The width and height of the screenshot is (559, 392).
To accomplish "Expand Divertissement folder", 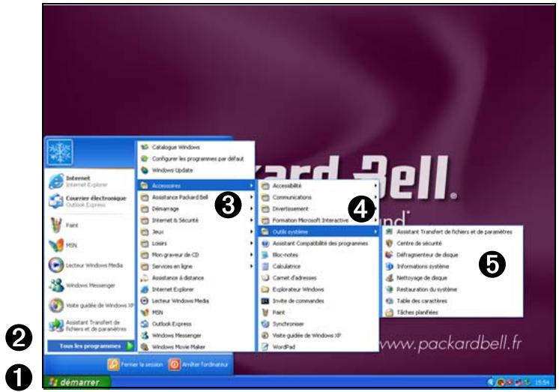I will [x=318, y=208].
